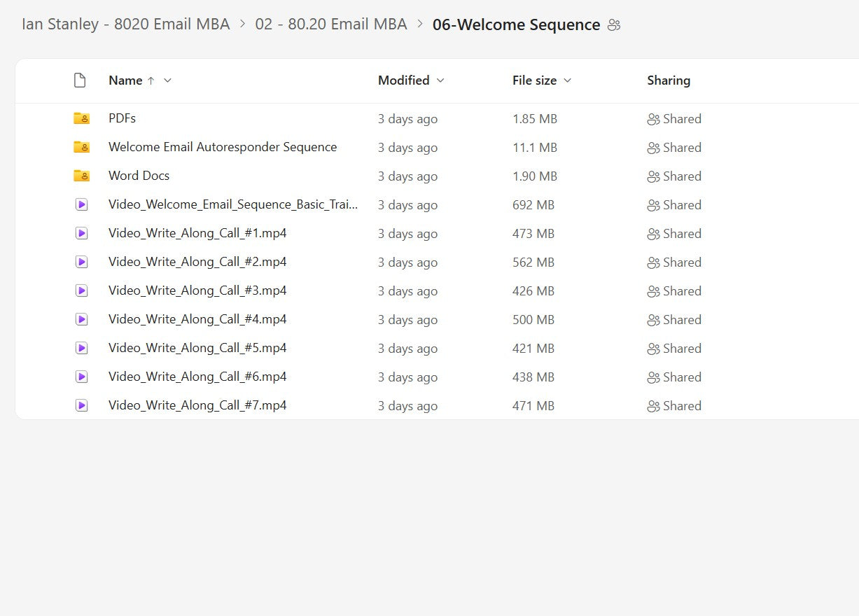The width and height of the screenshot is (859, 616).
Task: Click video icon for Video_Write_Along_Call_#2.mp4
Action: point(81,262)
